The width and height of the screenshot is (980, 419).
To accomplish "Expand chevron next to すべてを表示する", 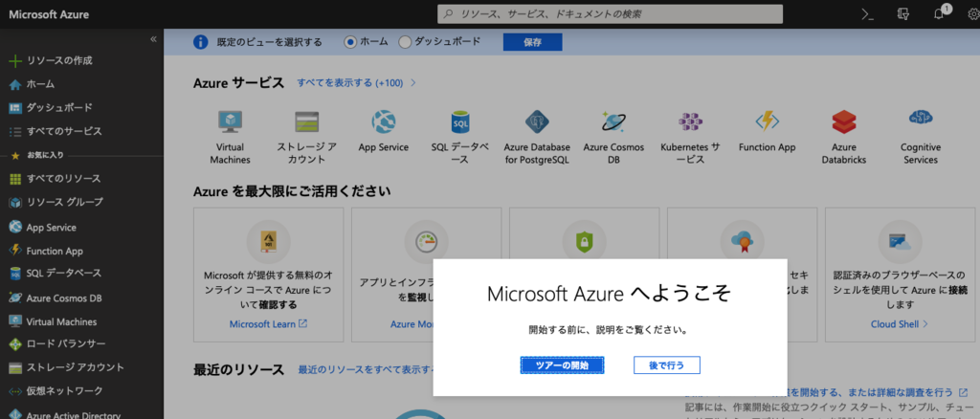I will (413, 82).
